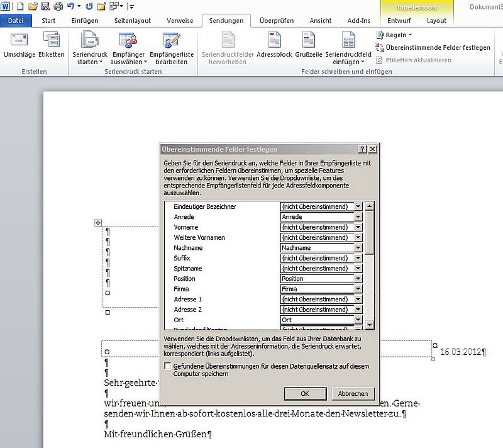Click the save icon in quick access toolbar
This screenshot has width=503, height=448.
click(x=45, y=6)
